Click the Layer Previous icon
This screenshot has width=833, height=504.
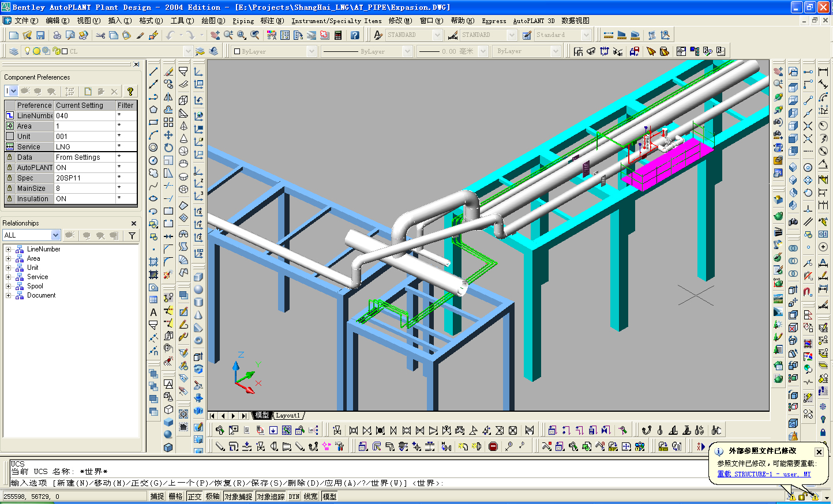pyautogui.click(x=213, y=51)
